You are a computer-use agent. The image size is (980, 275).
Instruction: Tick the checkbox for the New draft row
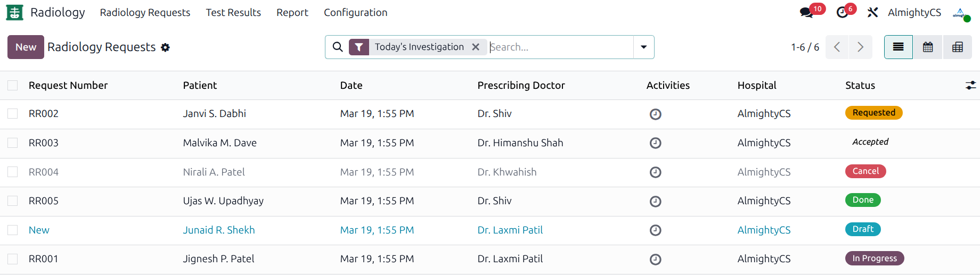click(13, 230)
